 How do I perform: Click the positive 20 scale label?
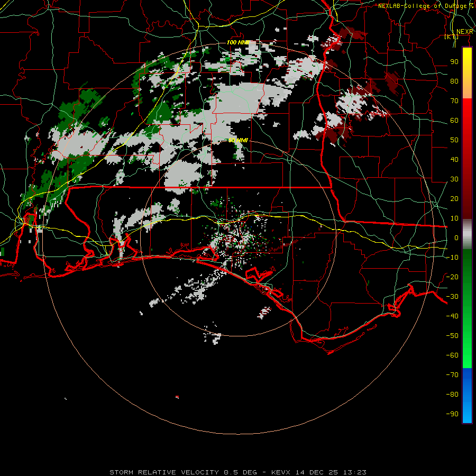454,198
